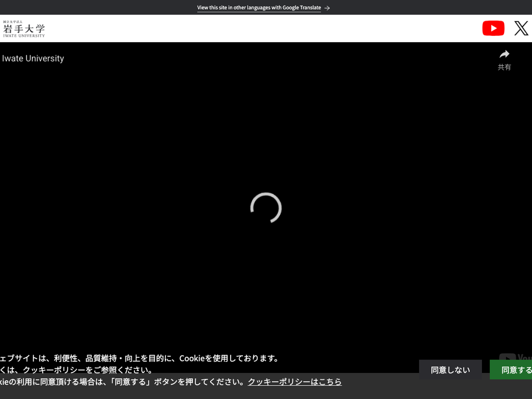Click the 岩手大学 kanji logo
This screenshot has height=399, width=532.
click(x=24, y=29)
